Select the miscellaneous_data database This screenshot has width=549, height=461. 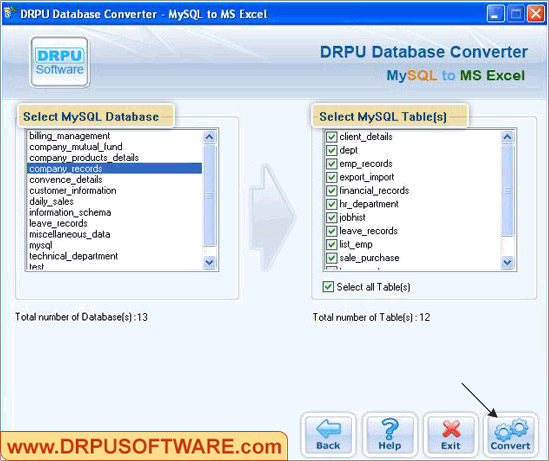pyautogui.click(x=114, y=234)
